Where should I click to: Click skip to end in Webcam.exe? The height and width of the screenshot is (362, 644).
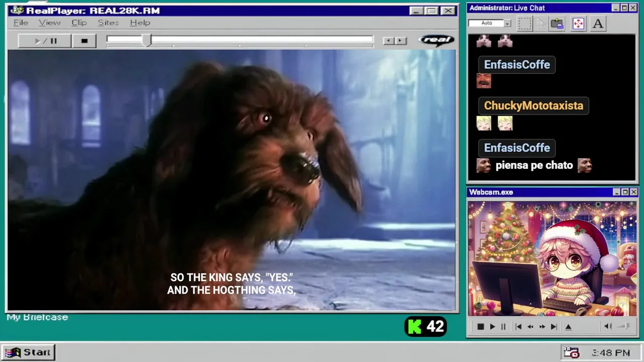pyautogui.click(x=553, y=327)
